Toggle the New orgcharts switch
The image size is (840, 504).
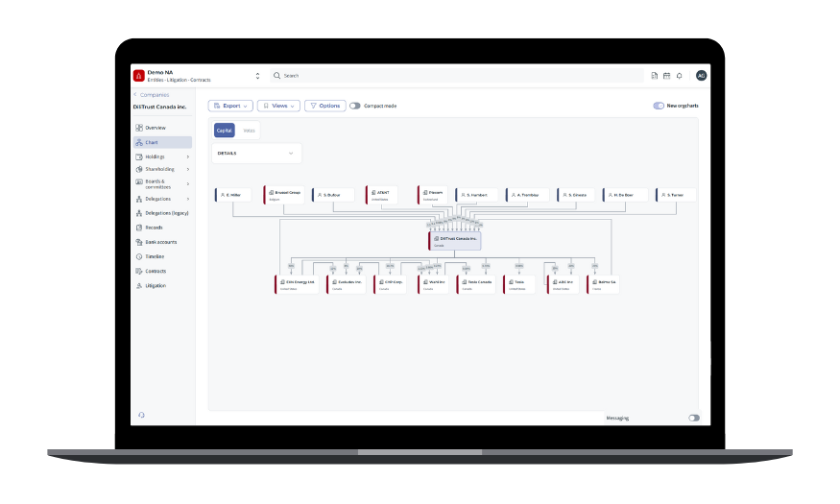(x=659, y=106)
